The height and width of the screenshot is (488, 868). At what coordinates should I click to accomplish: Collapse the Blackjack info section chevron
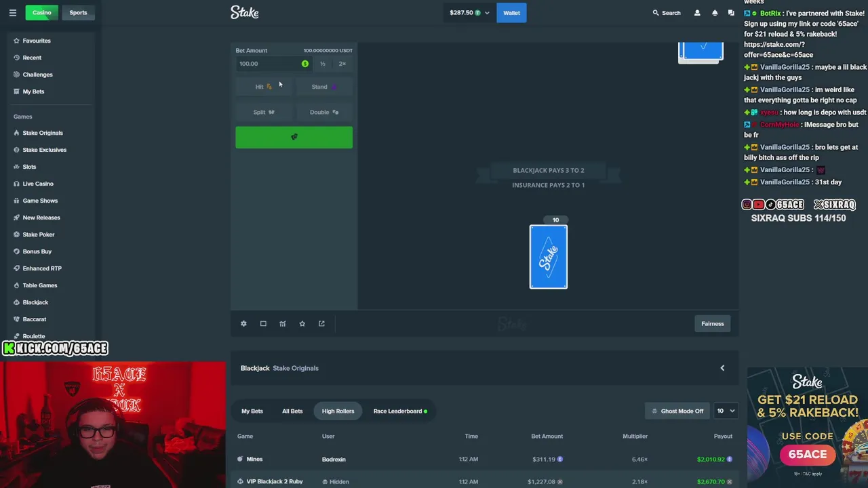722,368
